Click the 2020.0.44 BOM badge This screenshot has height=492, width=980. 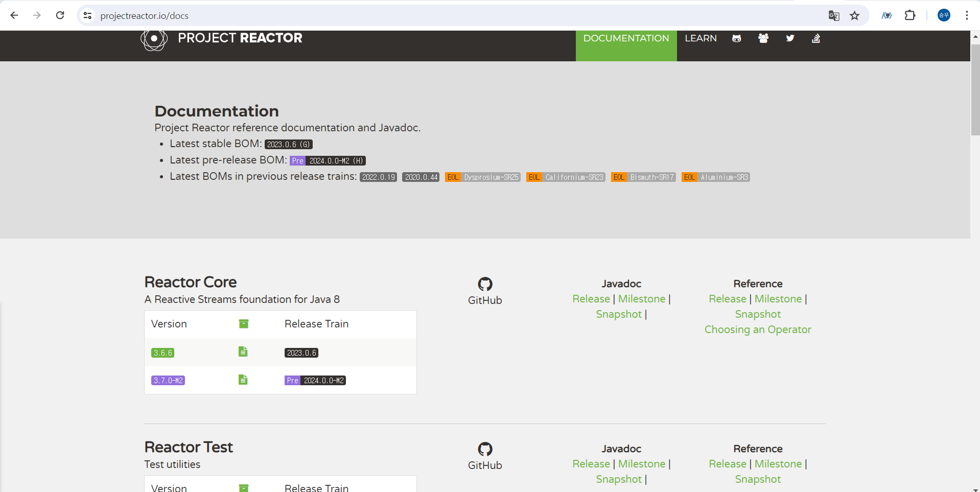click(421, 177)
